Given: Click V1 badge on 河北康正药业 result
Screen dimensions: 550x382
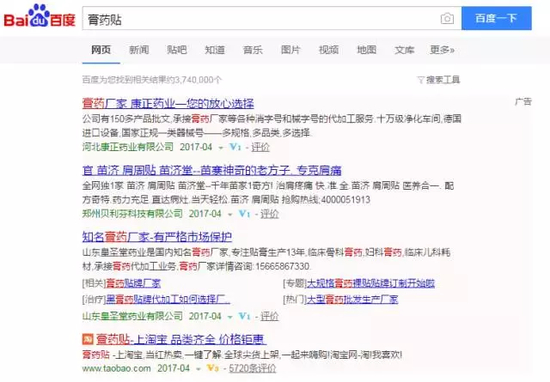Looking at the screenshot, I should [x=235, y=147].
